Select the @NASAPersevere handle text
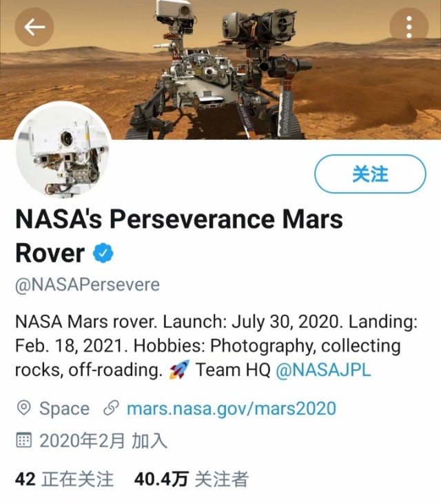This screenshot has width=441, height=504. (88, 284)
